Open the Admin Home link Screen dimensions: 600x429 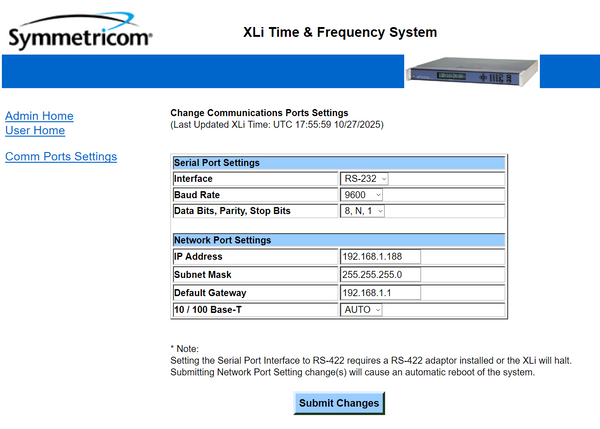[39, 116]
